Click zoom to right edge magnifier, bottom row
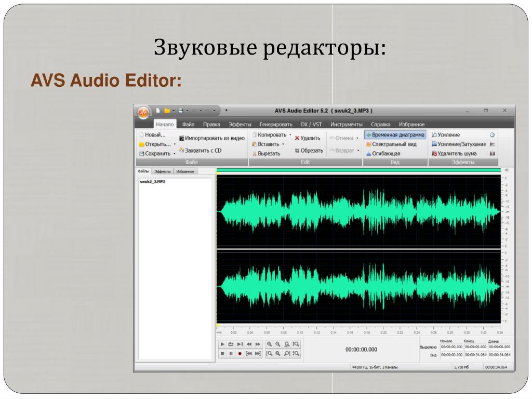The image size is (532, 399). pos(287,353)
